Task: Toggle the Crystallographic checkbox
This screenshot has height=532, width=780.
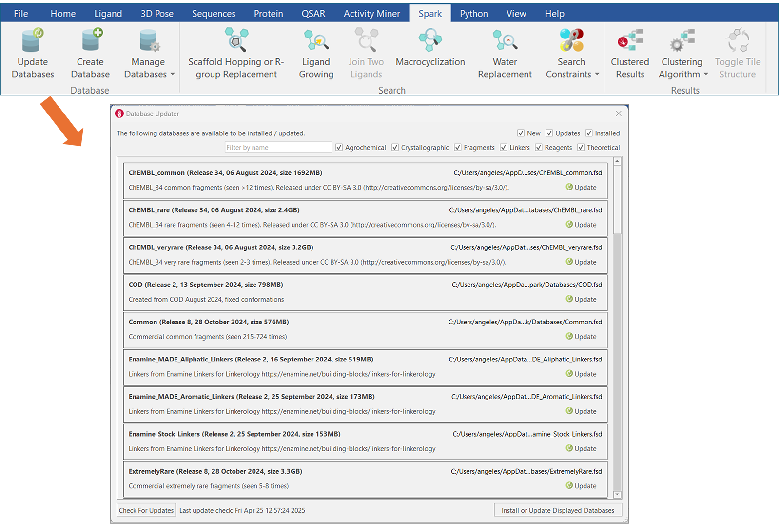Action: pos(395,147)
